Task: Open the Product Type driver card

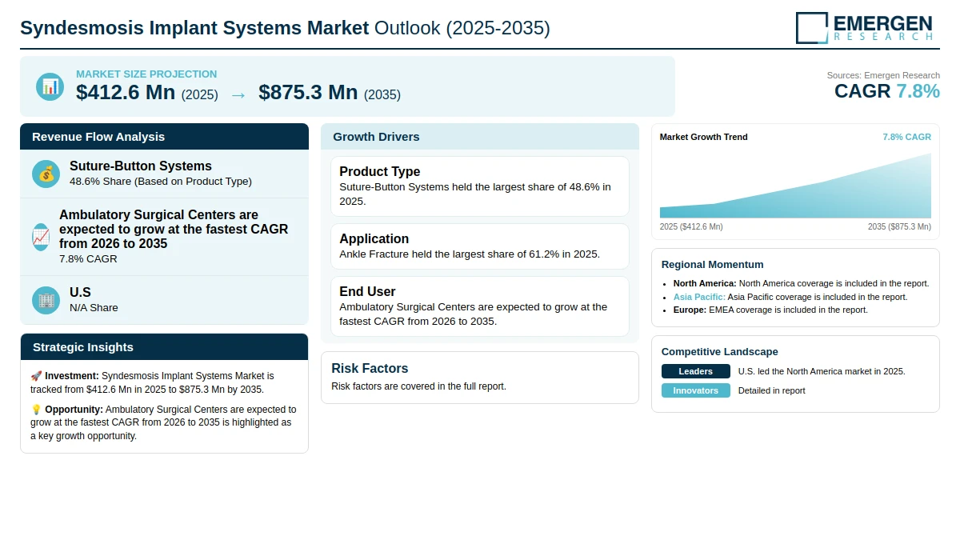Action: (x=480, y=186)
